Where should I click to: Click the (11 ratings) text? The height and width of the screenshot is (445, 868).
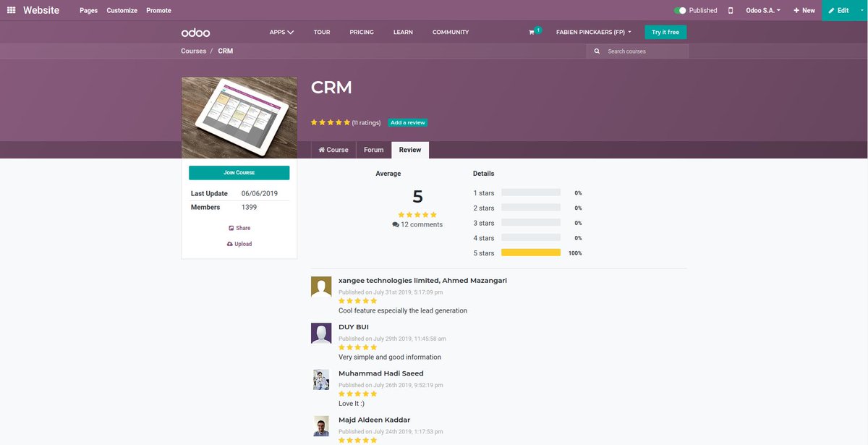[366, 123]
